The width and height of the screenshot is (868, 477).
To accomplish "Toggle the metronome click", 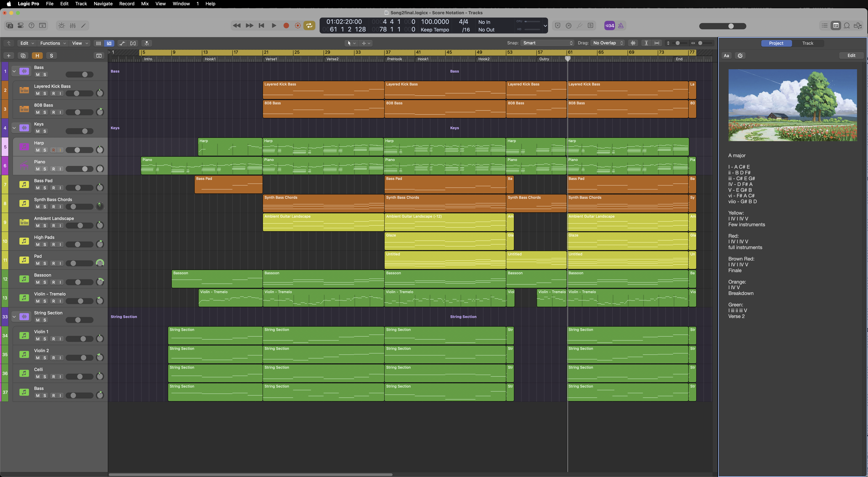I will pos(621,26).
